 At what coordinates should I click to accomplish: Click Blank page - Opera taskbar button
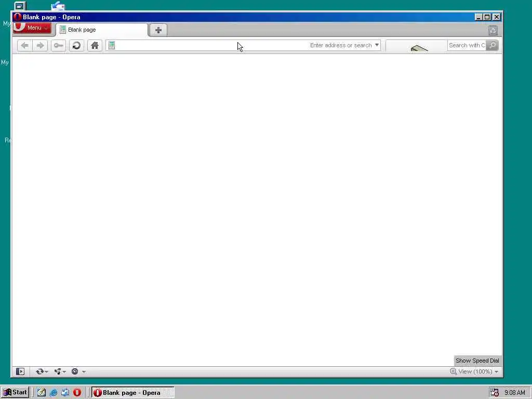tap(133, 393)
